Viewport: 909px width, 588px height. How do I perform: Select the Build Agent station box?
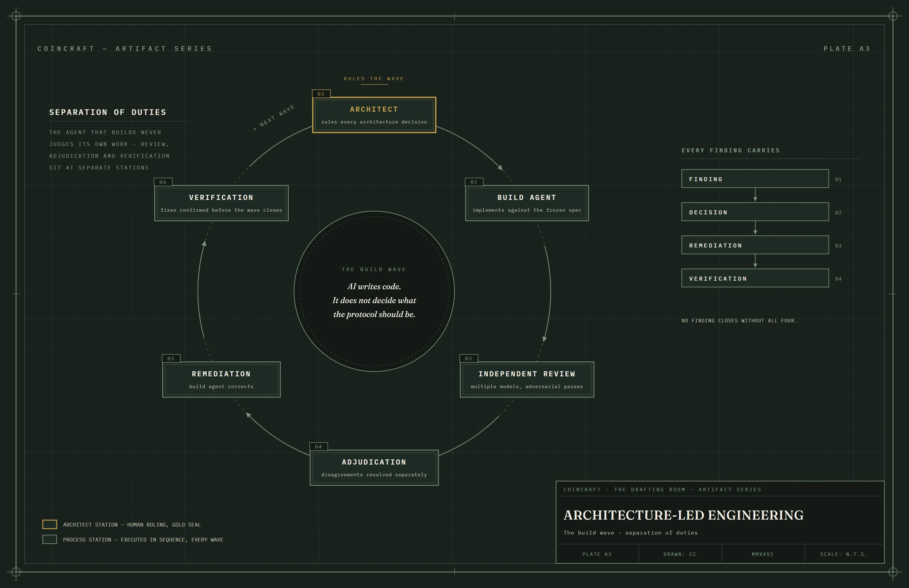point(527,203)
